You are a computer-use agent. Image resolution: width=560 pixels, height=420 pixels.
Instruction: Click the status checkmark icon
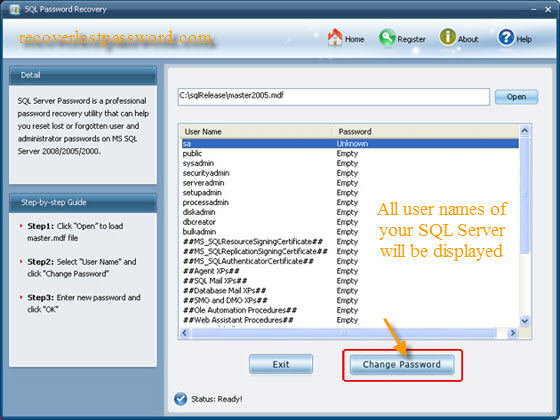point(180,399)
